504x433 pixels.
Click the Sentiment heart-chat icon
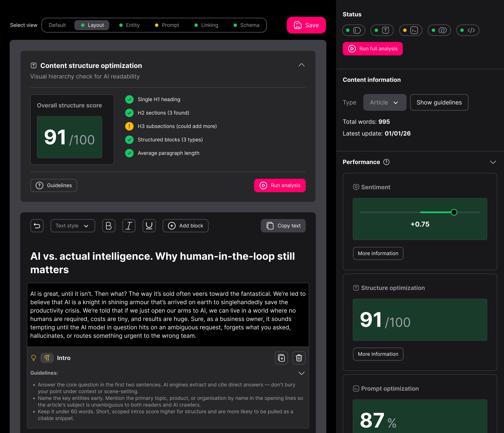click(x=356, y=187)
